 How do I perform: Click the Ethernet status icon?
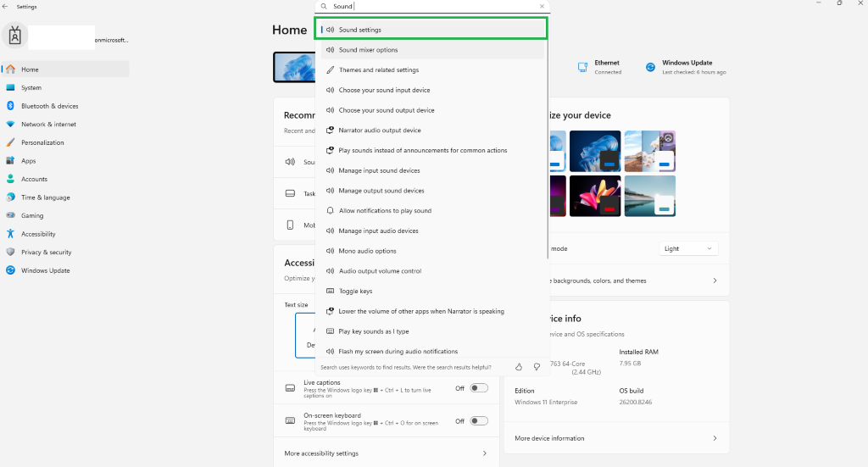[582, 67]
